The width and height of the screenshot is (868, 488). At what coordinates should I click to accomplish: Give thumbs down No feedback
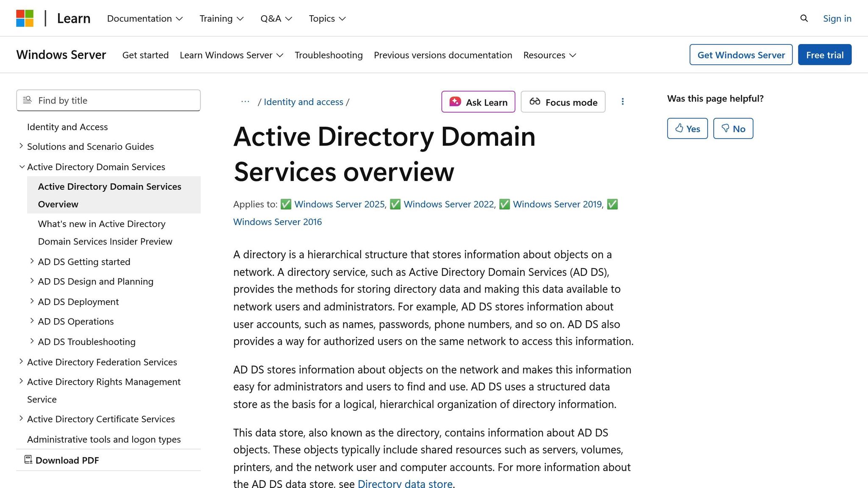pyautogui.click(x=733, y=128)
